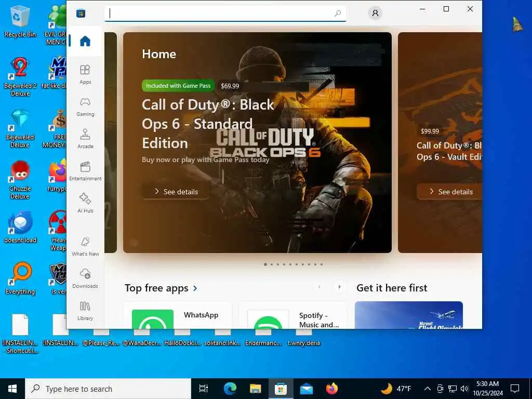Image resolution: width=532 pixels, height=399 pixels.
Task: Select the last carousel page dot
Action: 322,264
